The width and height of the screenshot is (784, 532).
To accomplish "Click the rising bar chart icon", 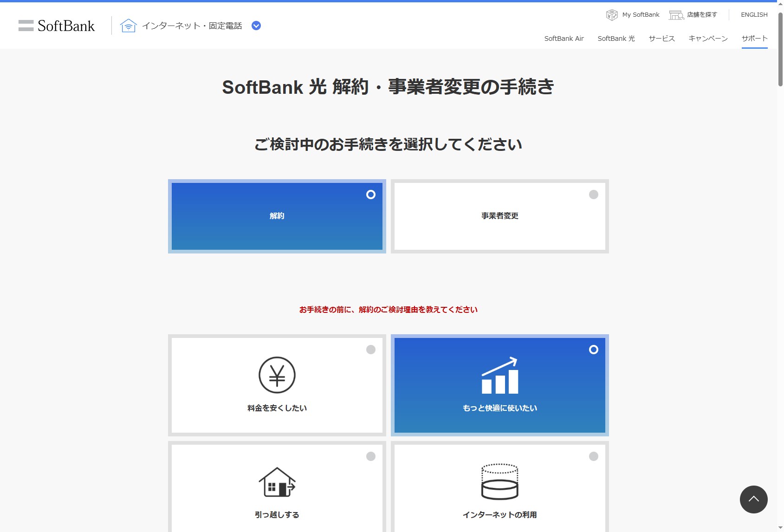I will tap(499, 375).
